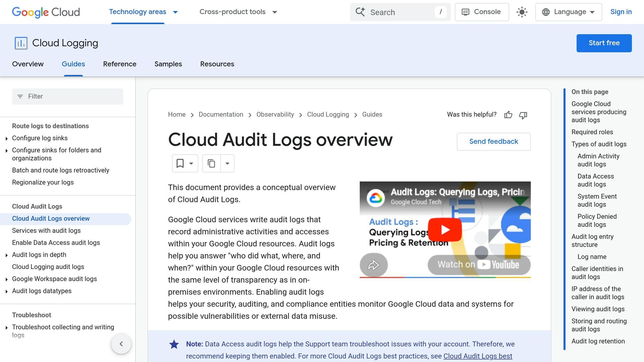Viewport: 644px width, 362px height.
Task: Click Home breadcrumb link
Action: [177, 115]
